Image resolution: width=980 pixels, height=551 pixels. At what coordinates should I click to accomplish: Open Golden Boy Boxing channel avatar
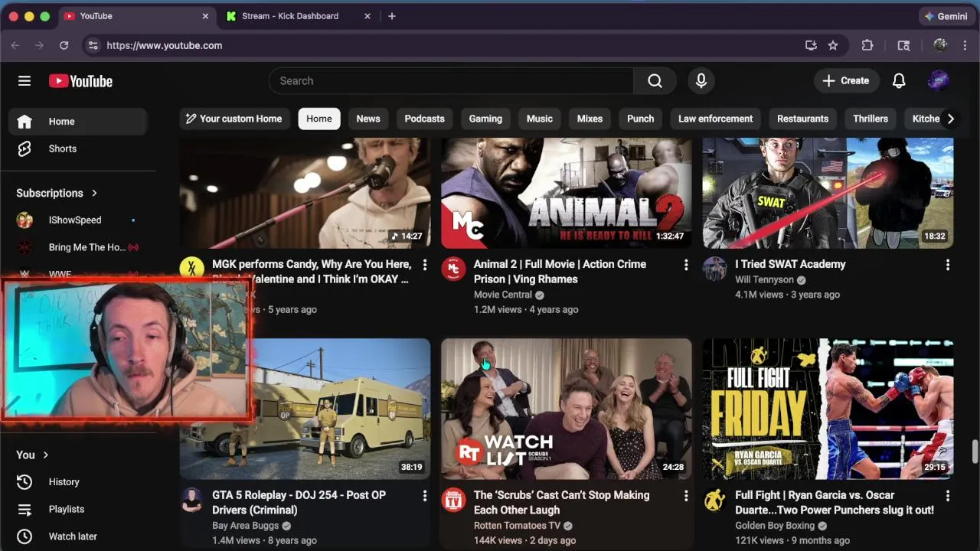(715, 500)
